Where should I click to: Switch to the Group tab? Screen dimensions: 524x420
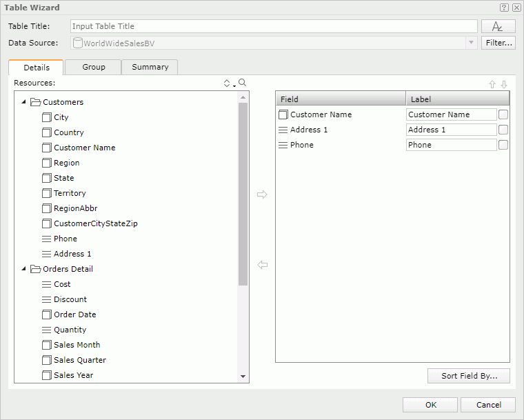pyautogui.click(x=94, y=67)
